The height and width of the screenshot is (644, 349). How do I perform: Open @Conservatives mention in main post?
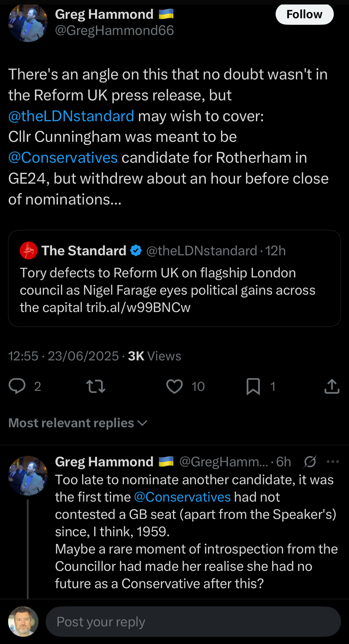coord(63,157)
